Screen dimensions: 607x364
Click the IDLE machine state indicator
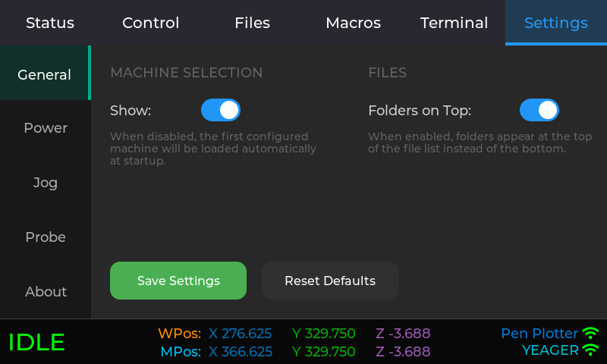pyautogui.click(x=36, y=342)
